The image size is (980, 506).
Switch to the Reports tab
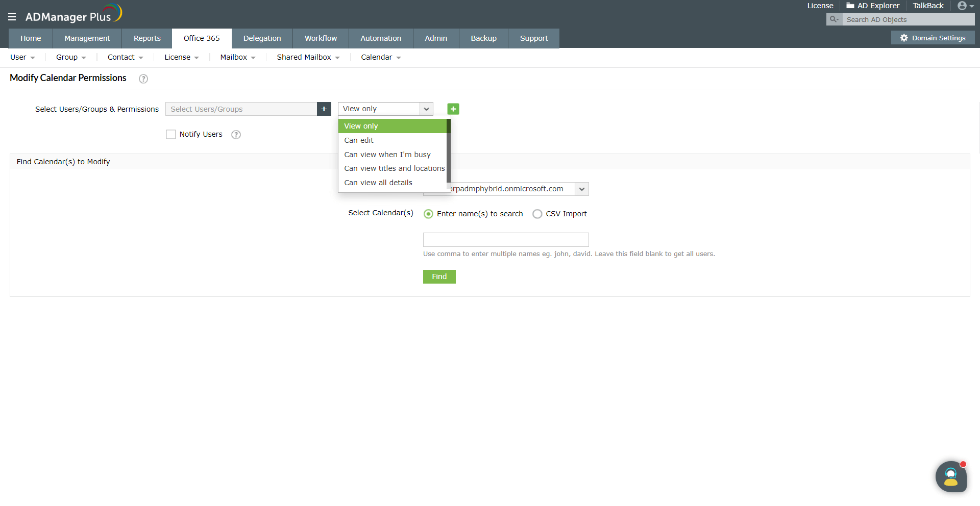pos(147,38)
